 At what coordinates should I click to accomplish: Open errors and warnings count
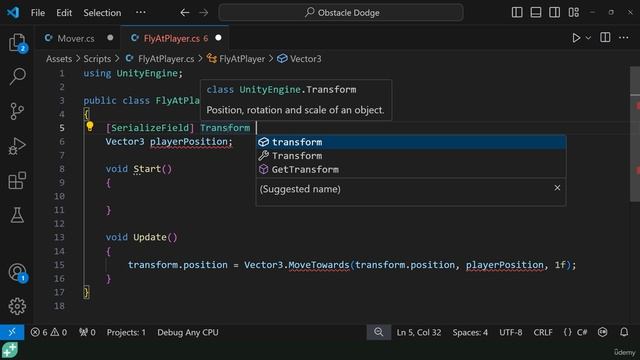coord(49,332)
